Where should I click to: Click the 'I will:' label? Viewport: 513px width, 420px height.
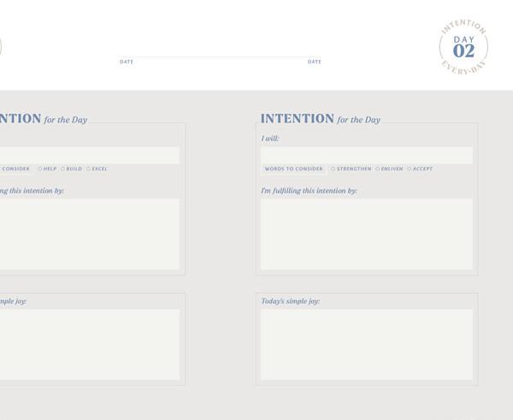pyautogui.click(x=270, y=139)
